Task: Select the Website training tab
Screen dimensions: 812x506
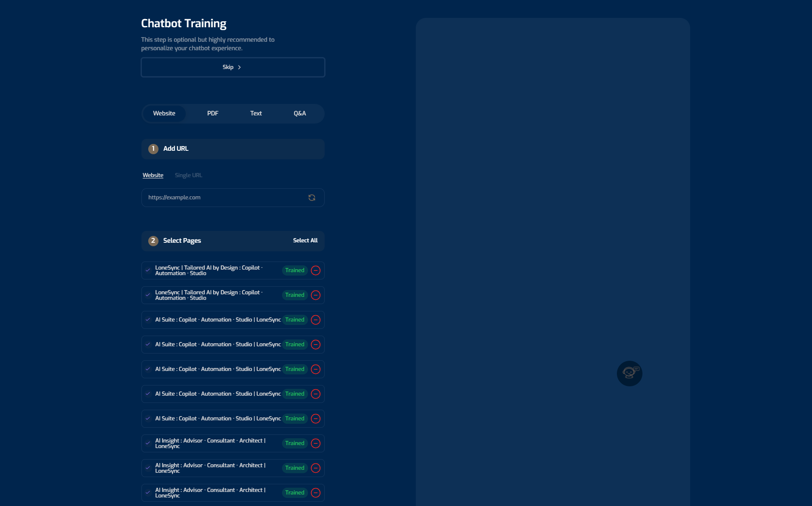Action: pyautogui.click(x=164, y=114)
